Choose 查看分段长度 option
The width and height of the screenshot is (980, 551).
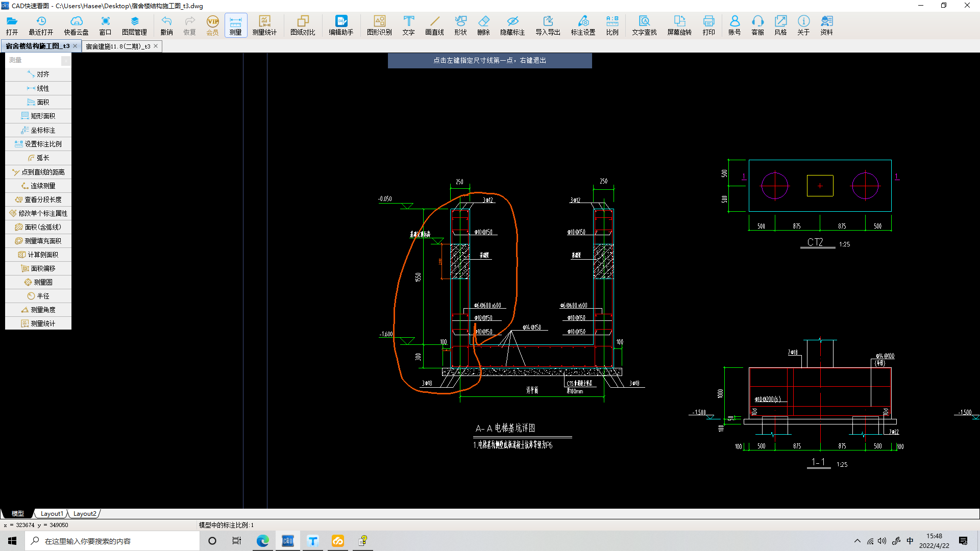[38, 199]
